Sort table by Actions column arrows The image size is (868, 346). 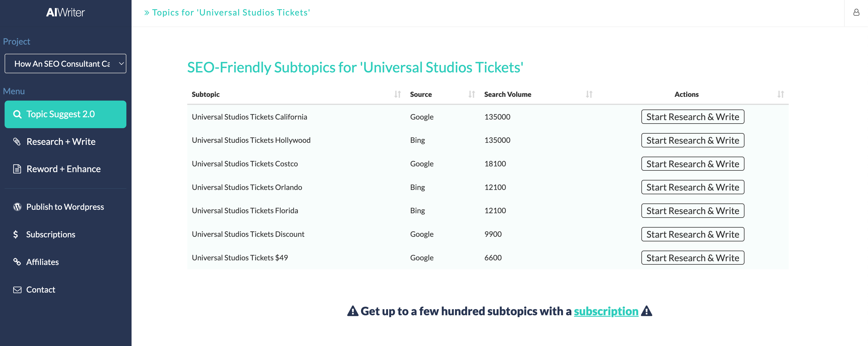pyautogui.click(x=780, y=95)
